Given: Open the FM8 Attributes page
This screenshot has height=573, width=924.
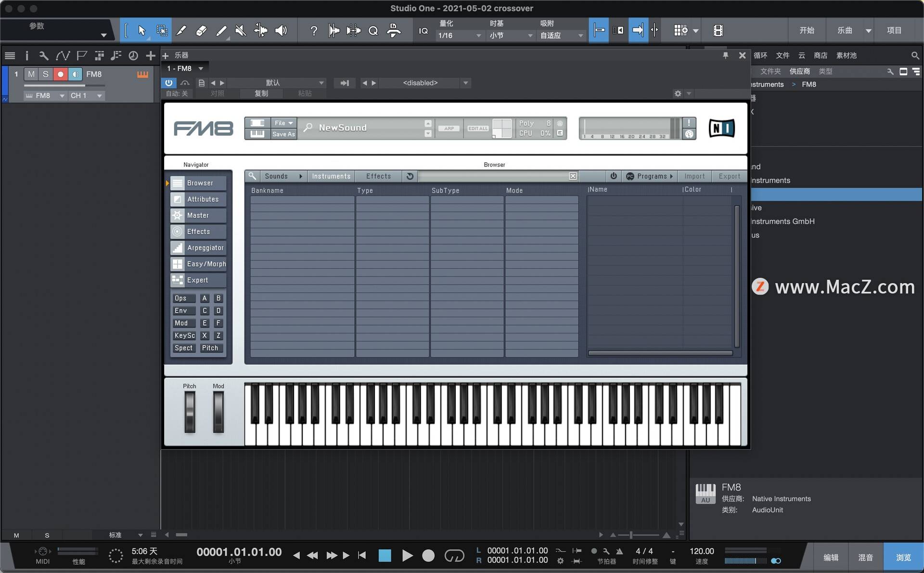Looking at the screenshot, I should tap(198, 199).
